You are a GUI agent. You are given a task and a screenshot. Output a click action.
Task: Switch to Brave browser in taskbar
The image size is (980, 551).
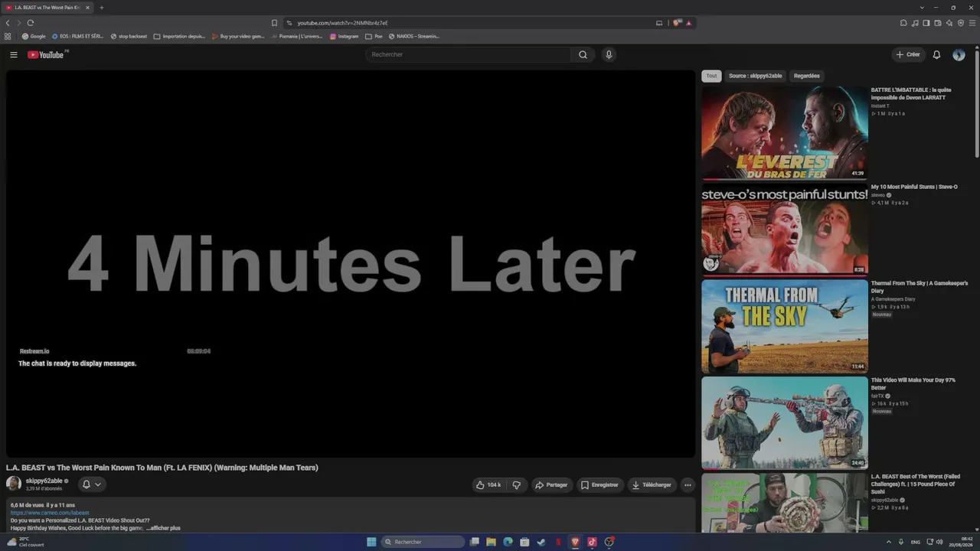tap(575, 542)
